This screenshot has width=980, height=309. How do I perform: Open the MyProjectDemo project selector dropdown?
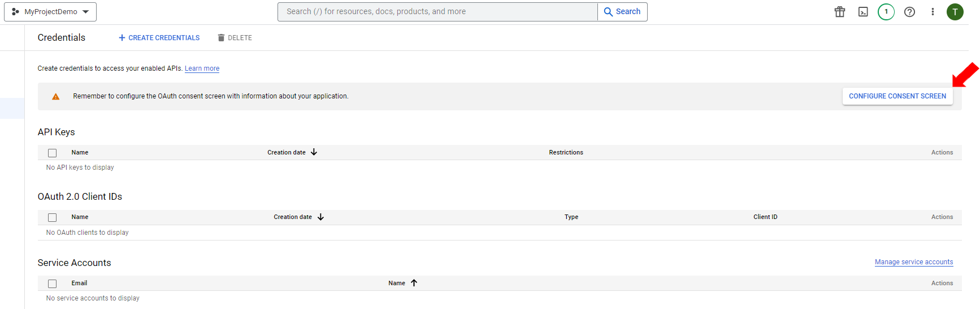(x=50, y=12)
